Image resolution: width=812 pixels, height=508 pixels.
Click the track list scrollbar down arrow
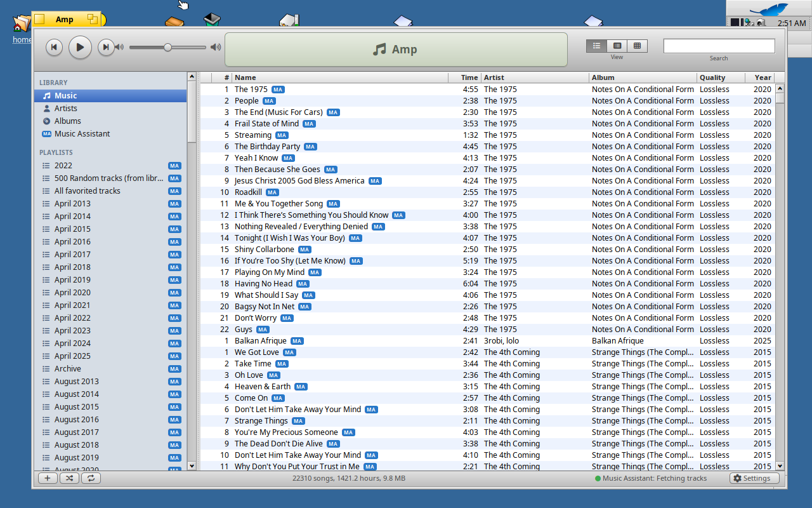[x=780, y=466]
